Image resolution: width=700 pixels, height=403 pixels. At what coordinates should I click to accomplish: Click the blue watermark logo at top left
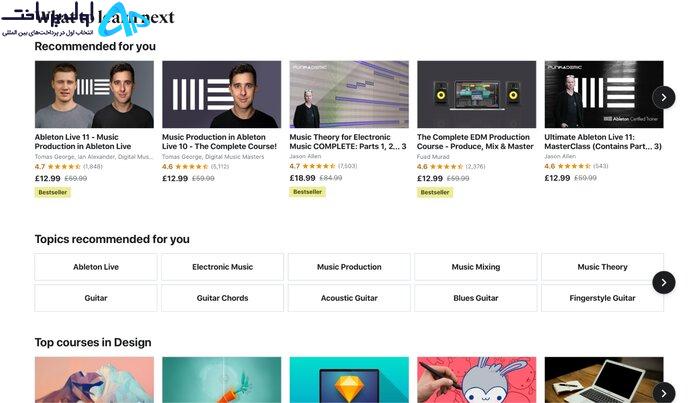[x=121, y=19]
